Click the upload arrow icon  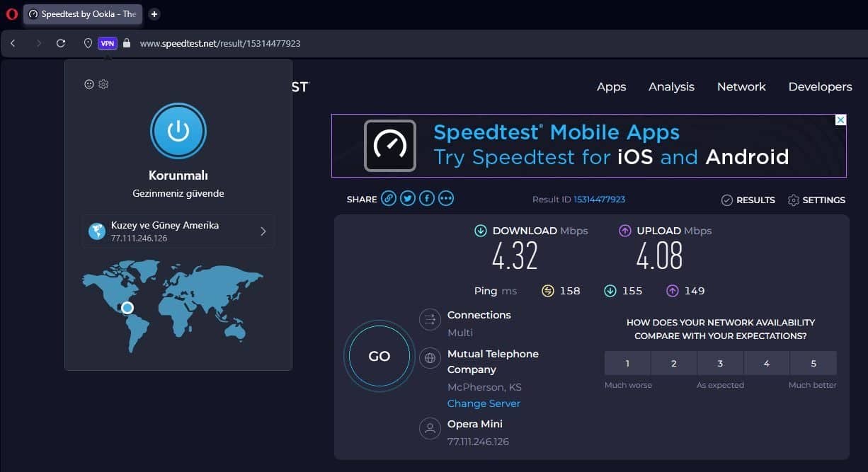coord(625,231)
